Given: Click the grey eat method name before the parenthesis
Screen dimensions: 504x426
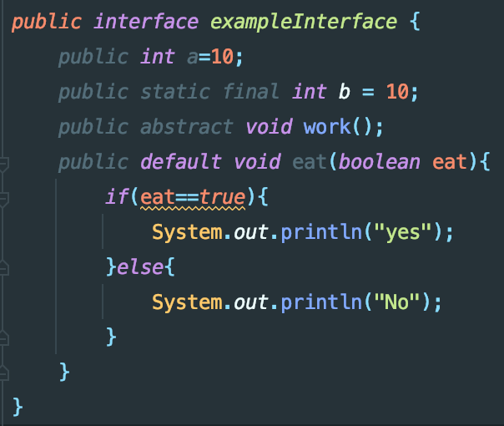Looking at the screenshot, I should pos(310,162).
